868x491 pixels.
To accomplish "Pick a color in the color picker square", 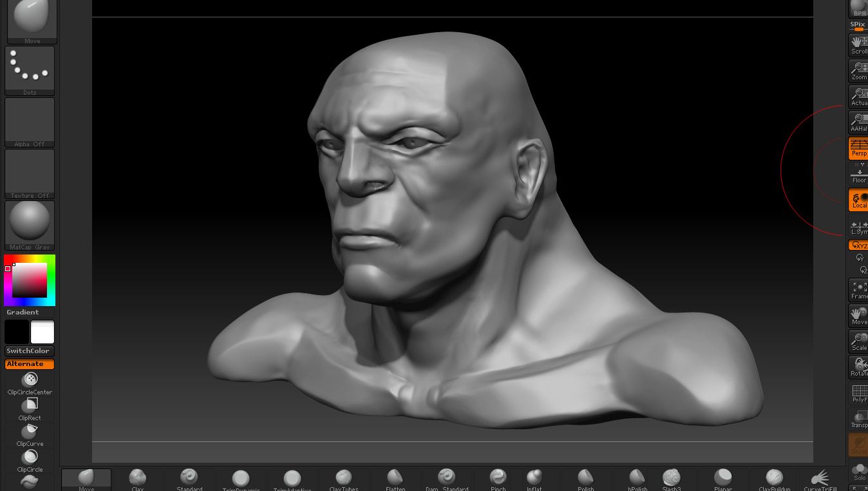I will coord(30,280).
